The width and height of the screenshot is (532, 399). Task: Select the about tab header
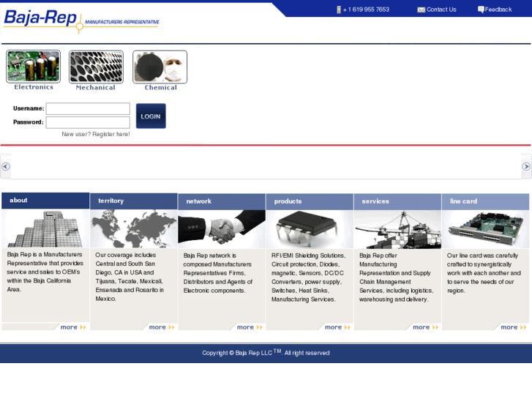pyautogui.click(x=45, y=201)
